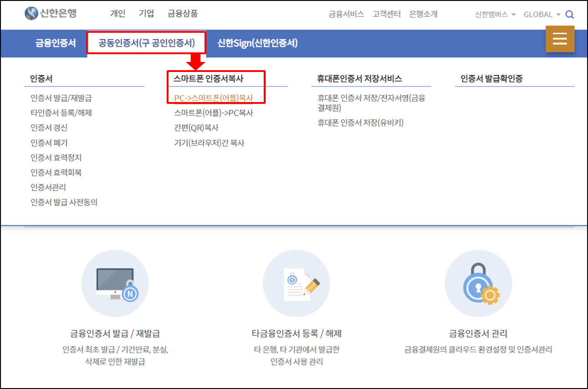Select 개인 in the top menu
This screenshot has height=389, width=588.
coord(118,13)
